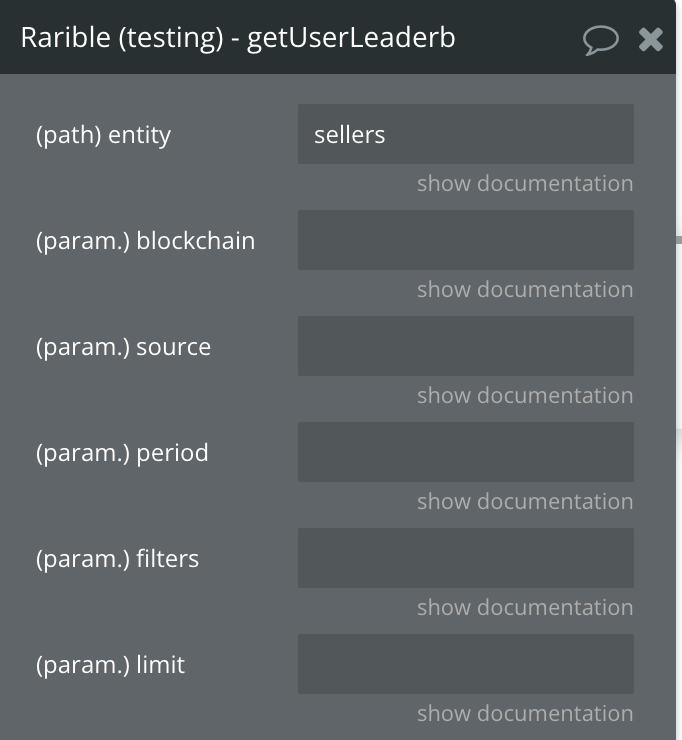Screen dimensions: 682x740
Task: Select the '(path) entity' label
Action: (103, 135)
